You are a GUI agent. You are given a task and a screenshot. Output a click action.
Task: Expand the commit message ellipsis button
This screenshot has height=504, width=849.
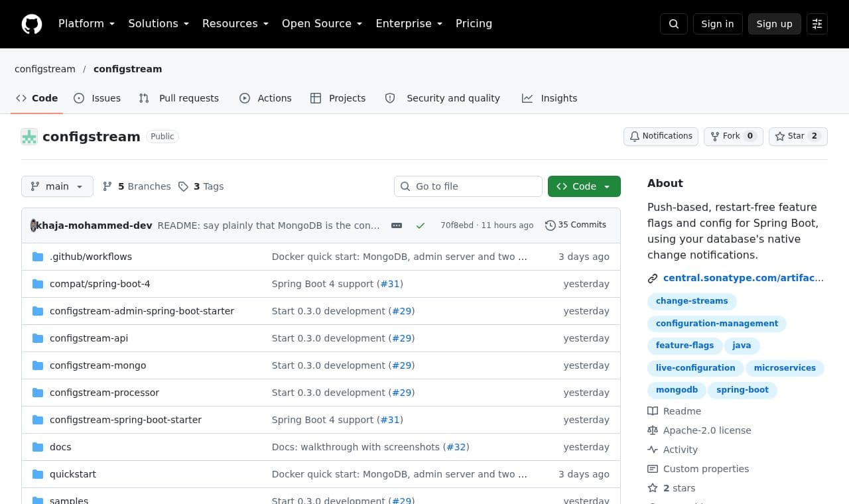click(x=397, y=225)
